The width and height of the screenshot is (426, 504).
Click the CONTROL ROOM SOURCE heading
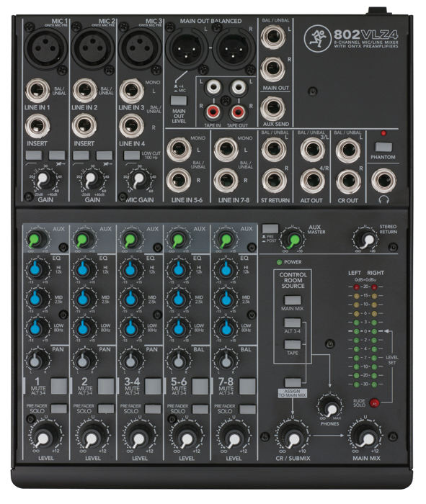(293, 280)
